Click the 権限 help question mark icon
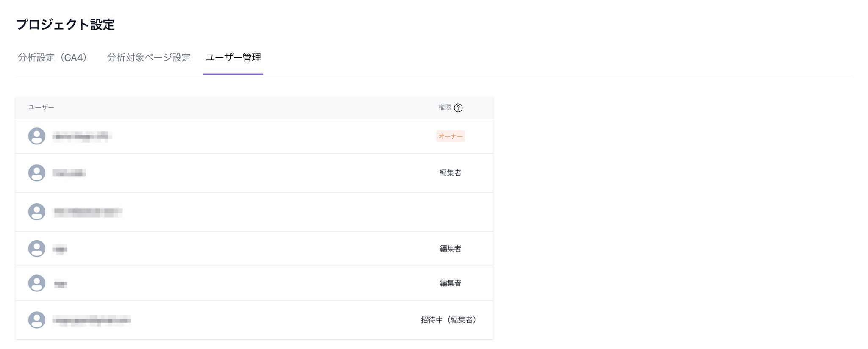 coord(458,108)
